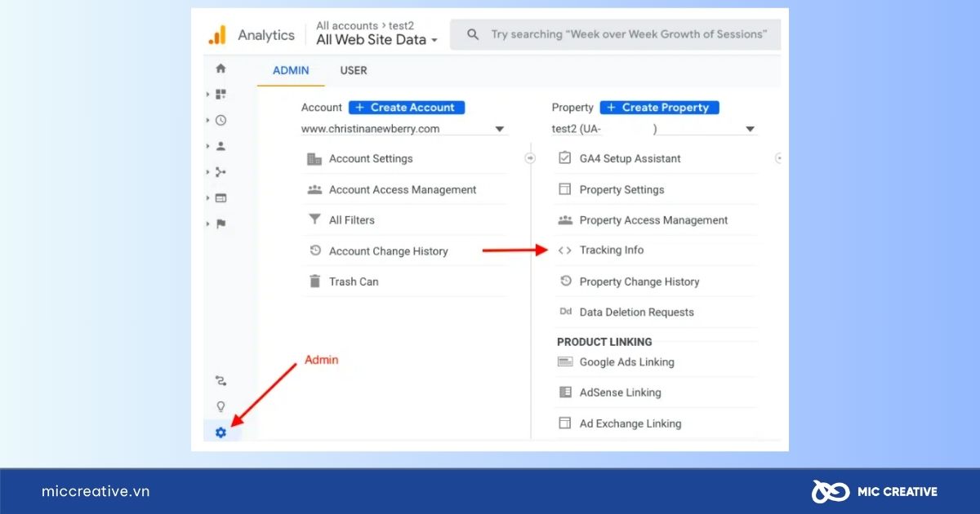Screen dimensions: 980x514
Task: Click the Analytics search input field
Action: (616, 35)
